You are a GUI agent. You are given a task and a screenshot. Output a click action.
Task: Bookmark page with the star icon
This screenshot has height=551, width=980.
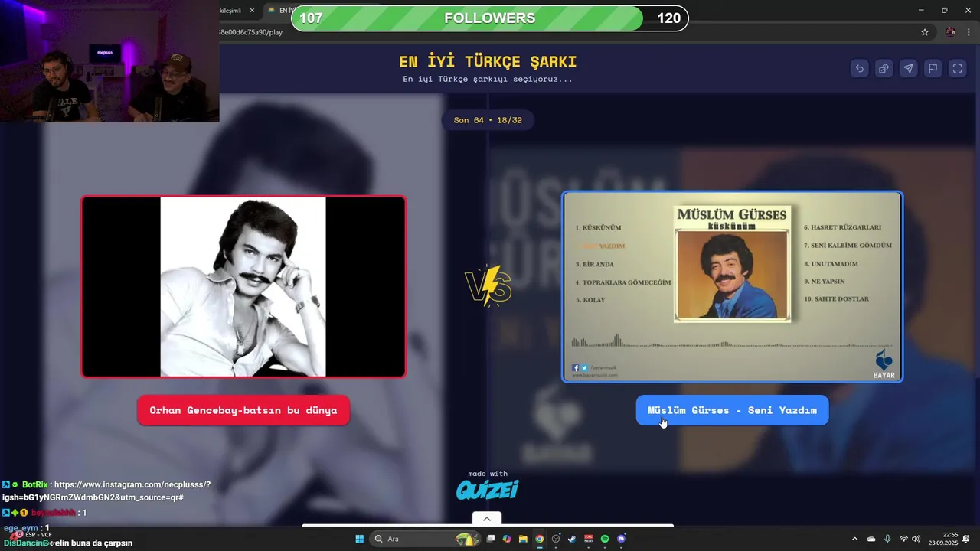pos(925,32)
